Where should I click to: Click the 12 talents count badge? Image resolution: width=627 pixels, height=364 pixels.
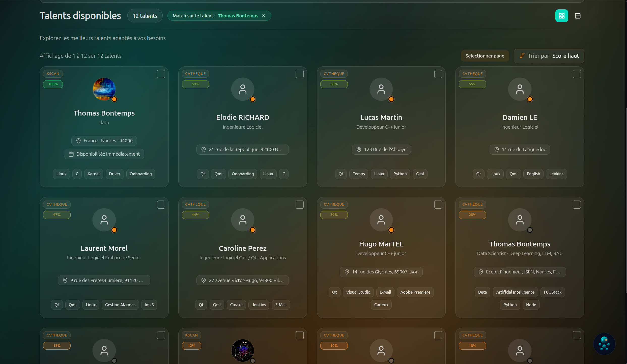pos(145,16)
